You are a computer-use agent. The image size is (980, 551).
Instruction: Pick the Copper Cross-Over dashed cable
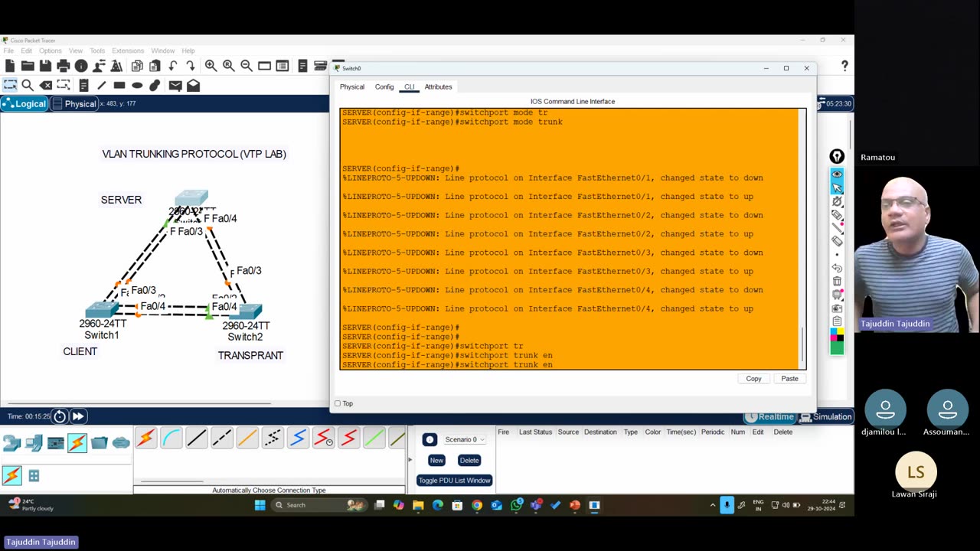point(221,438)
